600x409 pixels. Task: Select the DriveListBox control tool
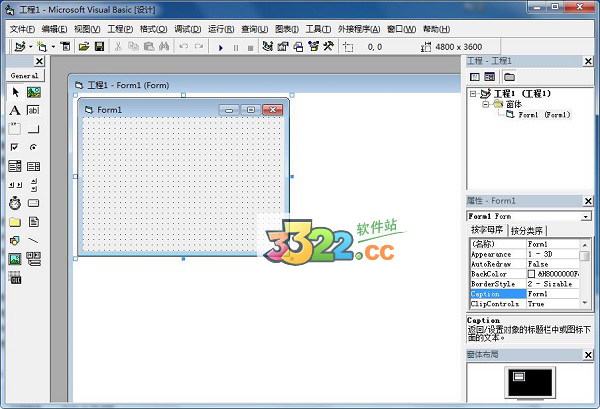34,203
